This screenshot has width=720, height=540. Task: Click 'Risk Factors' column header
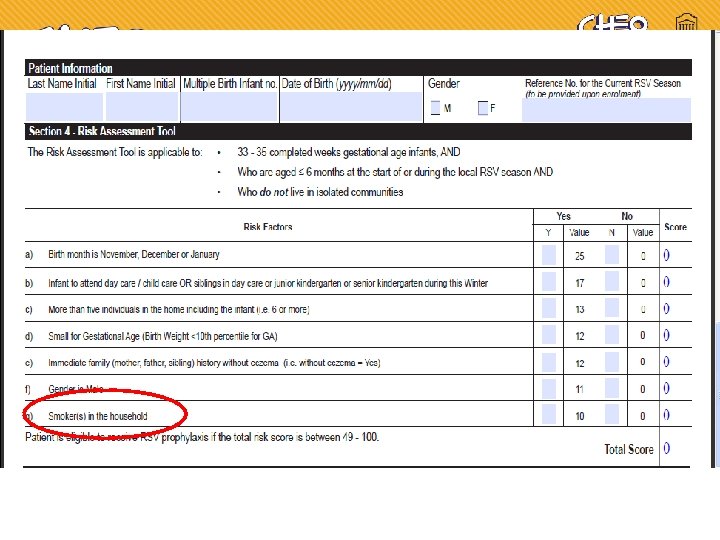pos(268,226)
